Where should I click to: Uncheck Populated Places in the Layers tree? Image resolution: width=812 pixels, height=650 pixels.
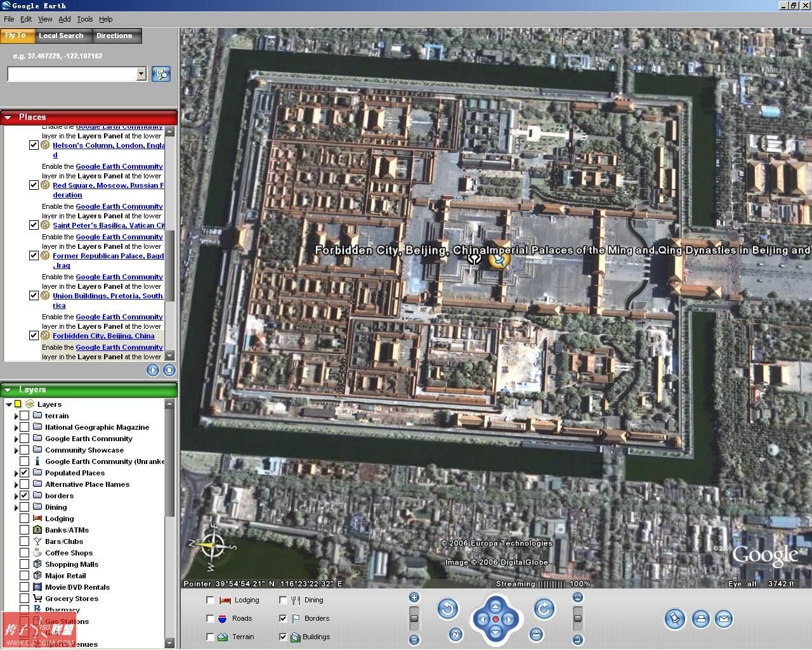click(24, 473)
